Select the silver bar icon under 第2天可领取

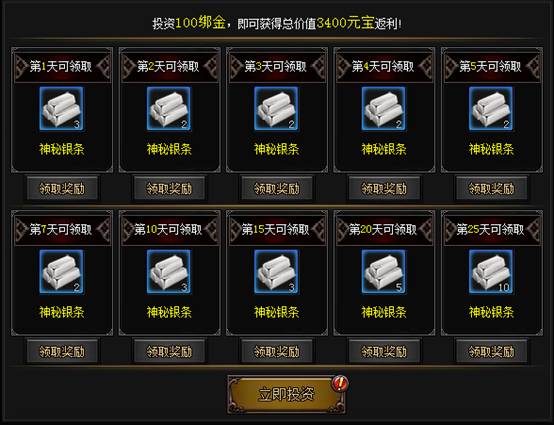coord(169,108)
